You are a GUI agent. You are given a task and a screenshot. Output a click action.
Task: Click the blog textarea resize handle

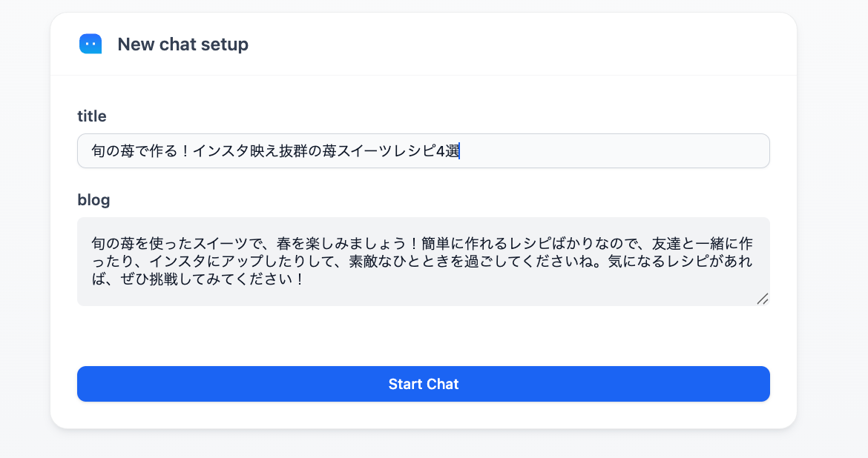click(x=763, y=299)
